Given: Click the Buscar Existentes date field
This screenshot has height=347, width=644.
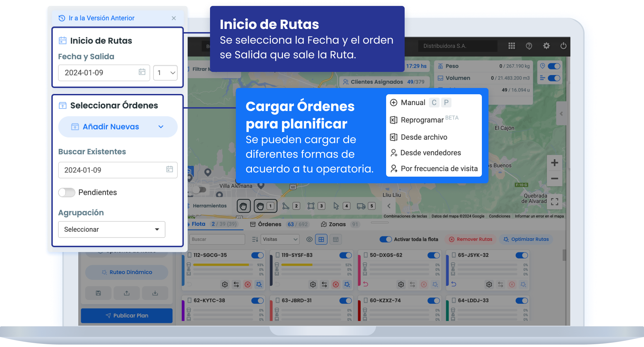Looking at the screenshot, I should (118, 170).
